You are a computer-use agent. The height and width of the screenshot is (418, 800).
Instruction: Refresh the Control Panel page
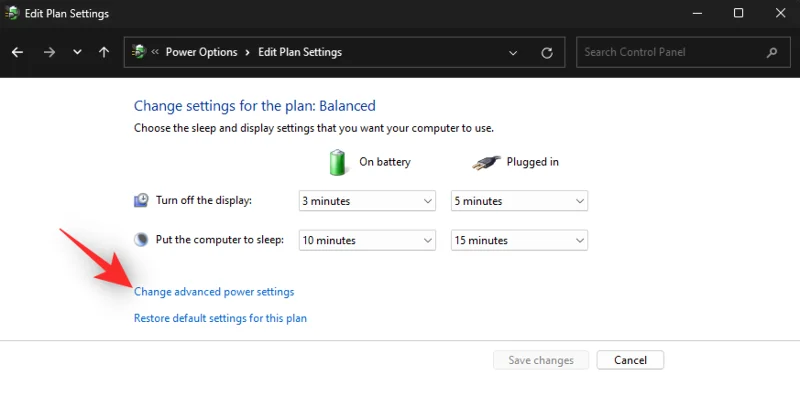546,52
